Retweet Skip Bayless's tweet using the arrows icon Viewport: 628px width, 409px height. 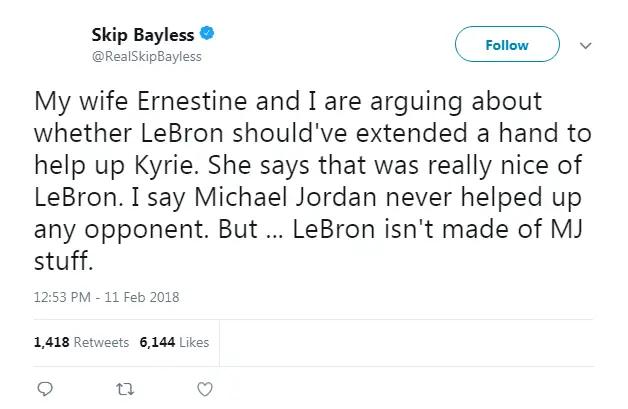[x=125, y=389]
